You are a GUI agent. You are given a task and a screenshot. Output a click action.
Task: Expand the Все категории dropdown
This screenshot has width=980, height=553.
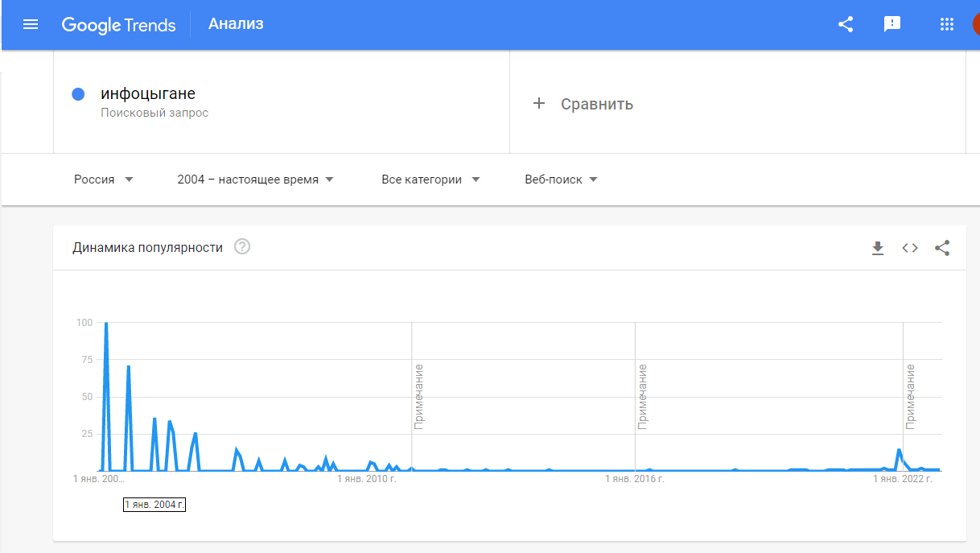[430, 180]
